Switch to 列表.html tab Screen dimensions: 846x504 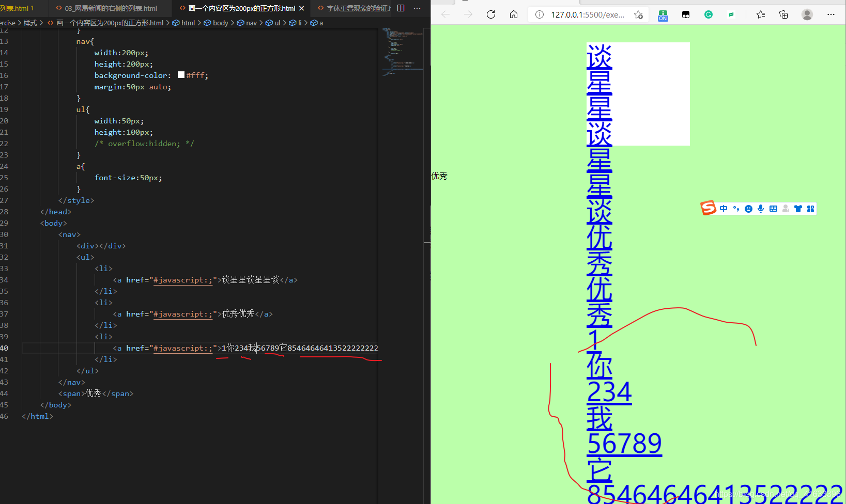[x=21, y=8]
